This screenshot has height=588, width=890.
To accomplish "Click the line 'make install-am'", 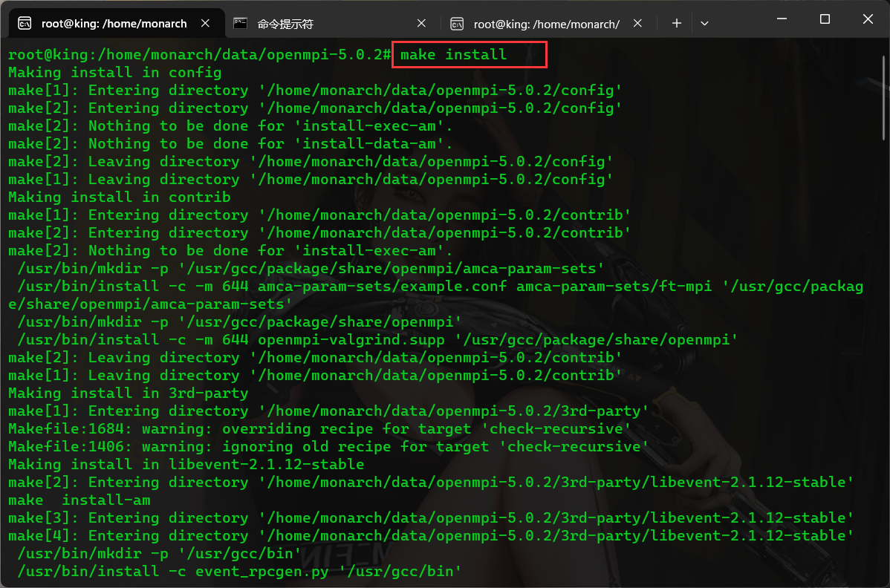I will (x=79, y=500).
